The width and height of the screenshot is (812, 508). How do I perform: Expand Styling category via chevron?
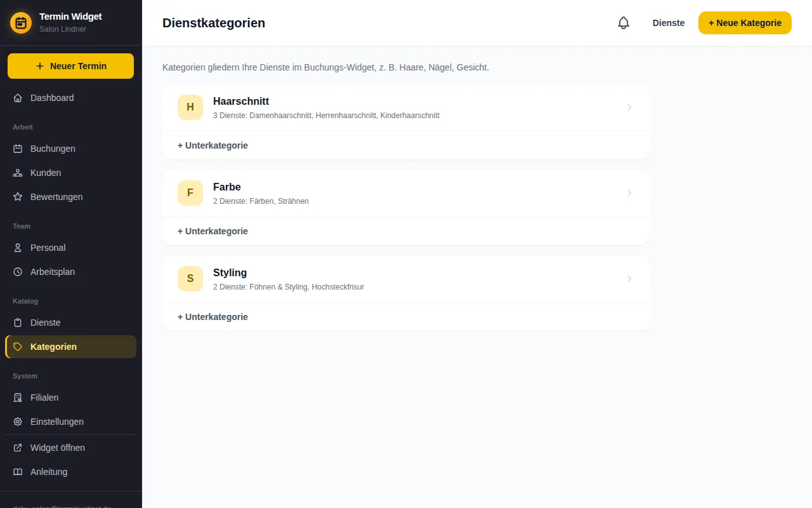(x=629, y=279)
